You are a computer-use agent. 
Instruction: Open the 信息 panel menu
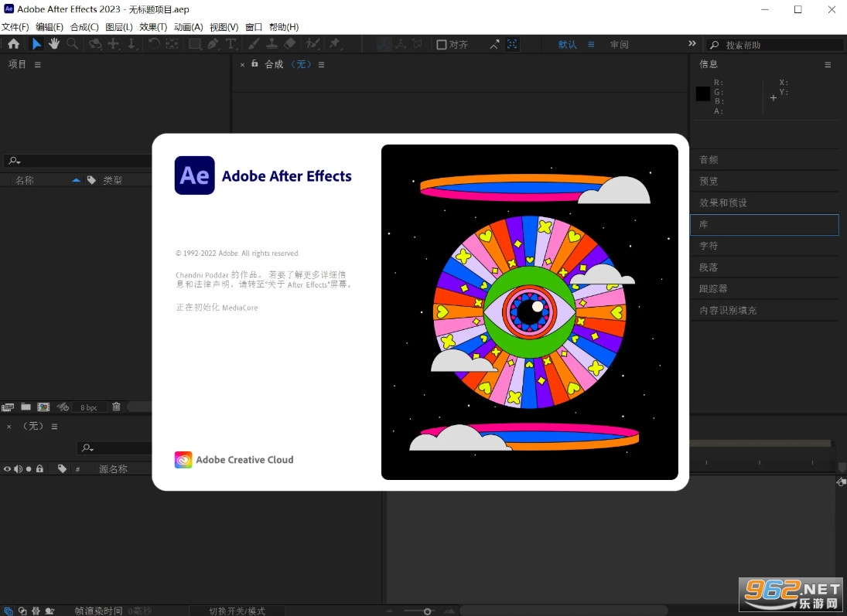click(x=828, y=64)
